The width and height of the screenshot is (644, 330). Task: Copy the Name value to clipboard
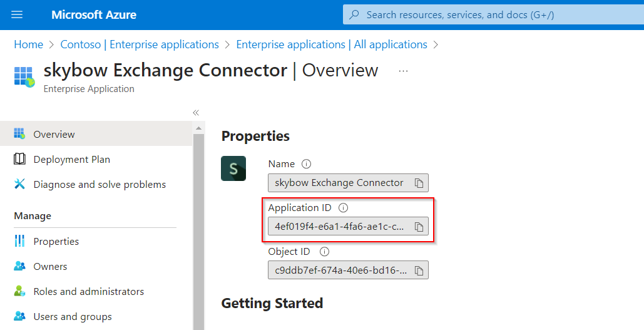click(x=419, y=183)
